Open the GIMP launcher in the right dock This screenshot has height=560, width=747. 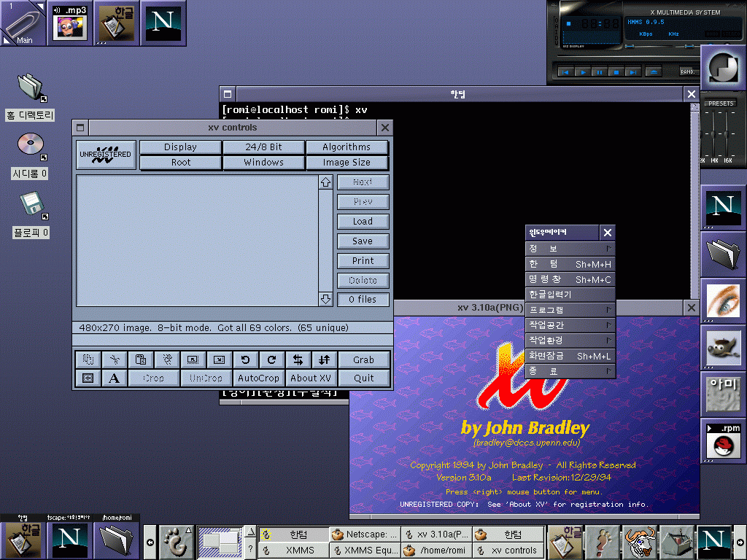[x=723, y=346]
